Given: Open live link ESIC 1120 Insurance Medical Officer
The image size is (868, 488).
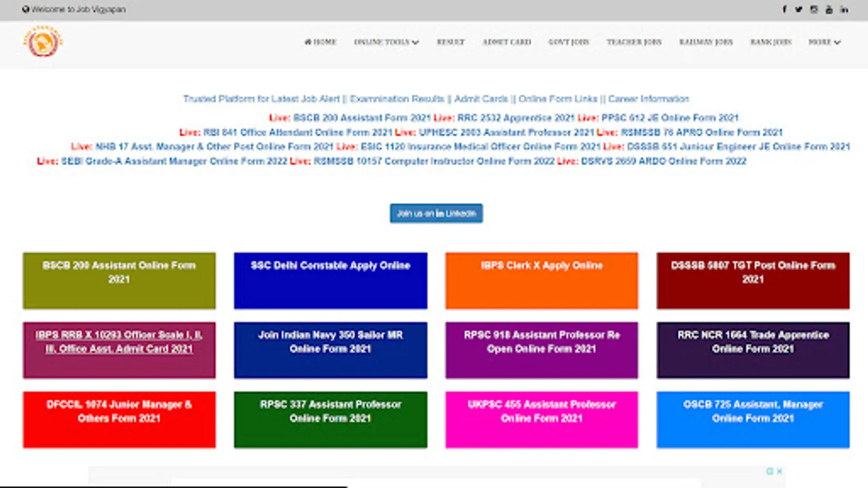Looking at the screenshot, I should click(x=481, y=146).
